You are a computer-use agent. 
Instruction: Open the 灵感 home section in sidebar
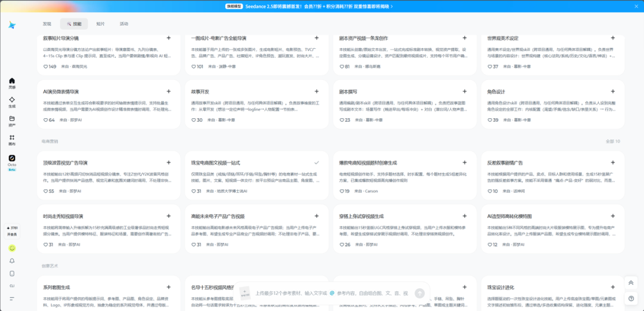click(12, 83)
